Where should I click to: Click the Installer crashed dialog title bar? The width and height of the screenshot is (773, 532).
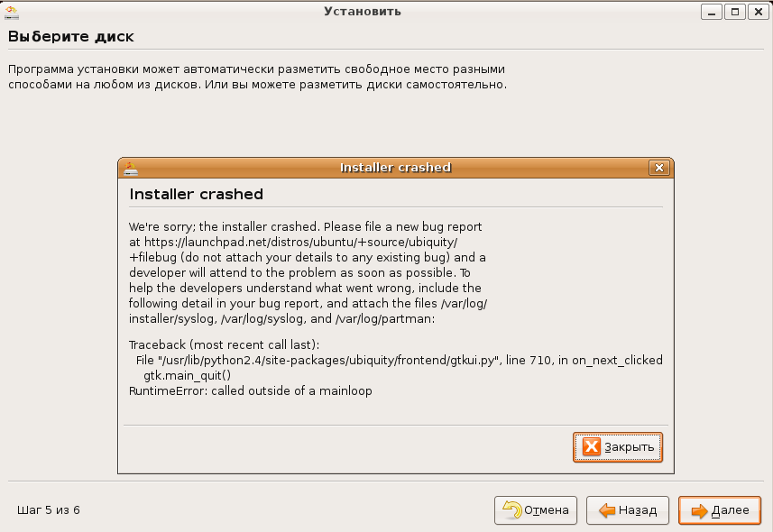(395, 168)
